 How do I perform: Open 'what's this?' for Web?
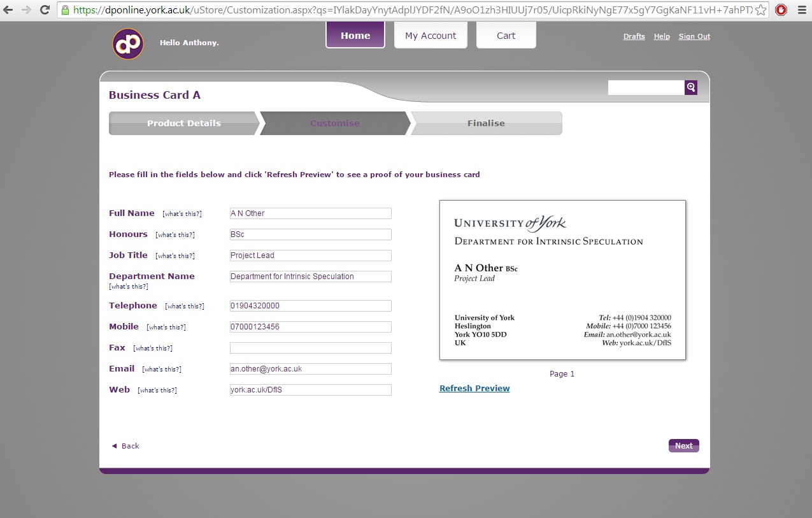click(x=157, y=391)
